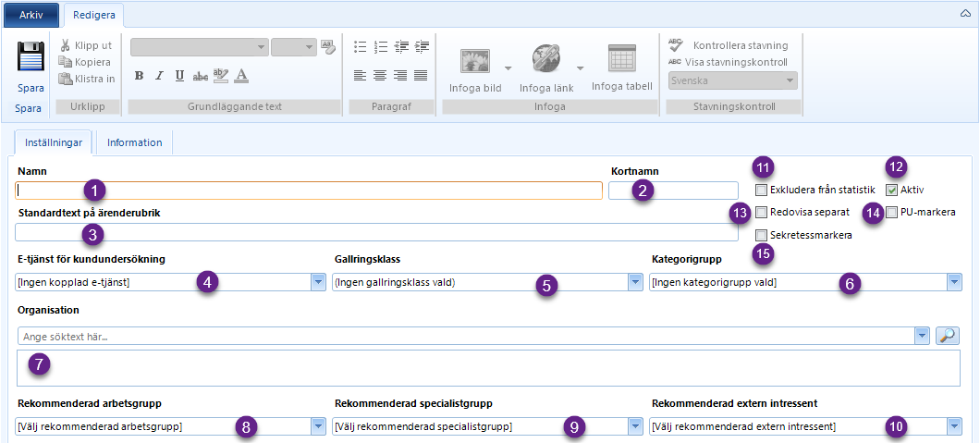Open the font size dropdown
The width and height of the screenshot is (980, 443).
310,47
